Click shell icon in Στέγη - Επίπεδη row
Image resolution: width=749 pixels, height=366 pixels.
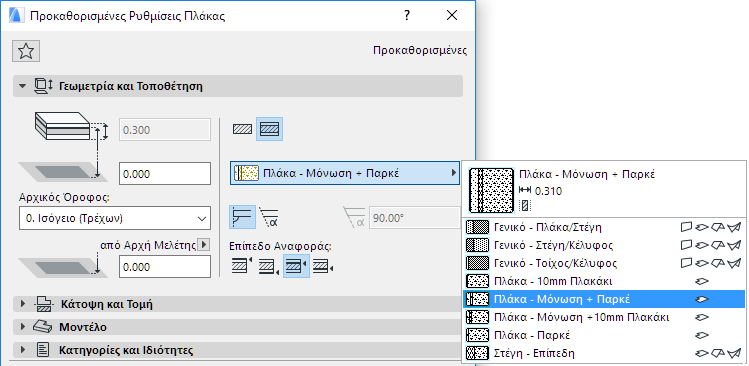tap(734, 354)
